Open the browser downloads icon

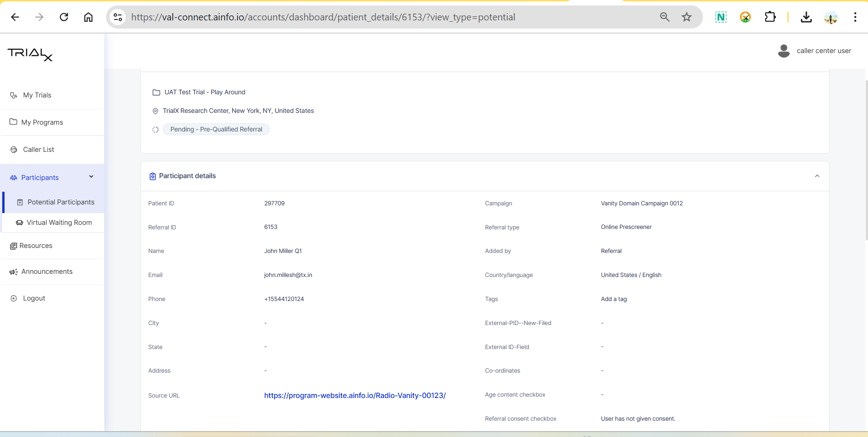point(806,17)
